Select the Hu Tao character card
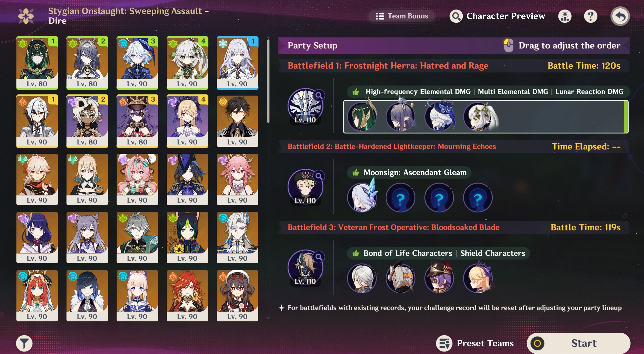The width and height of the screenshot is (644, 354). 237,296
